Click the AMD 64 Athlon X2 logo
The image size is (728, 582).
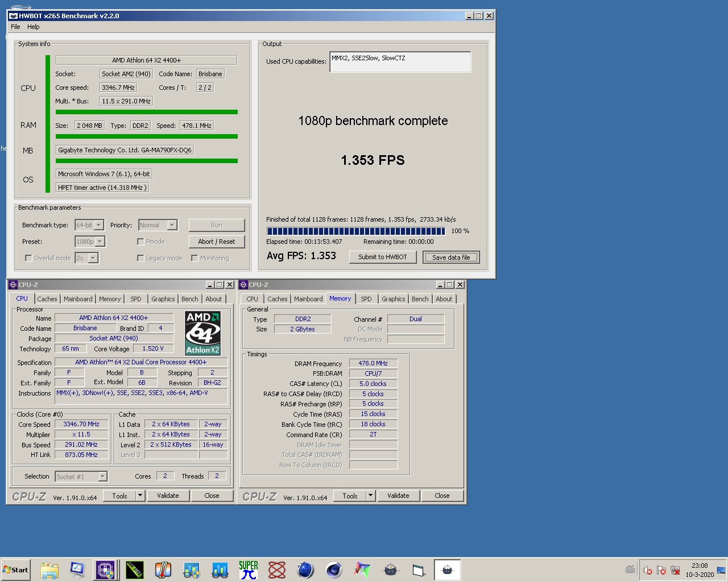click(x=203, y=333)
